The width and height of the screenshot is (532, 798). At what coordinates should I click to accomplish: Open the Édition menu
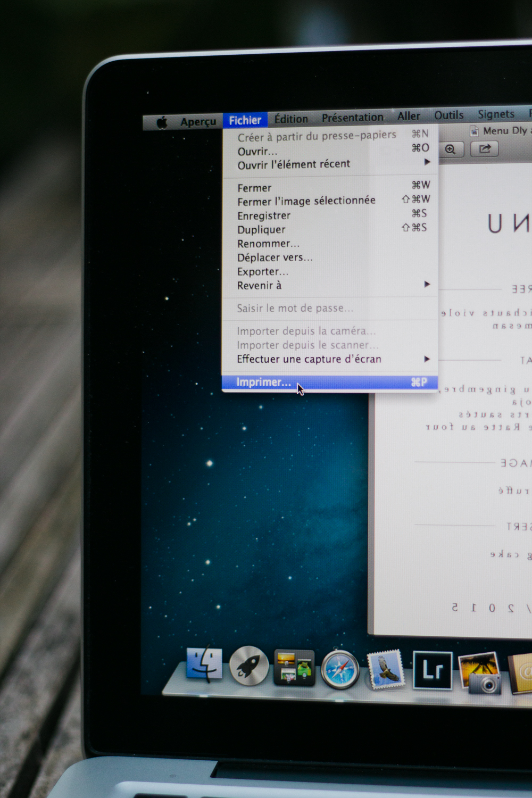pos(291,119)
